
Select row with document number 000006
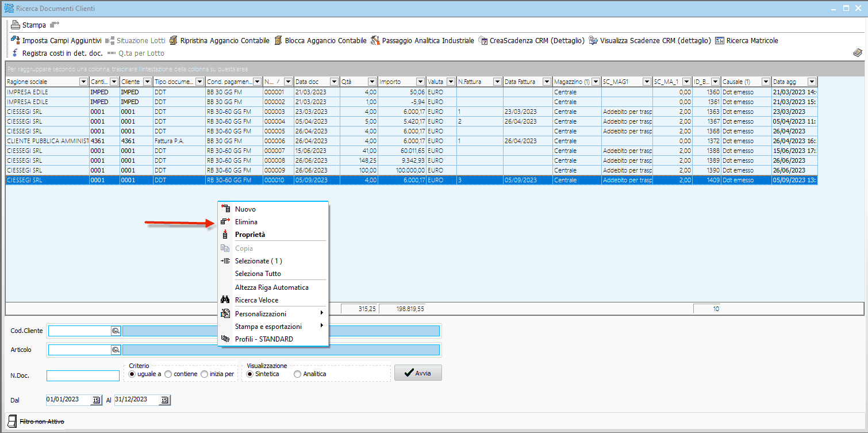click(411, 141)
